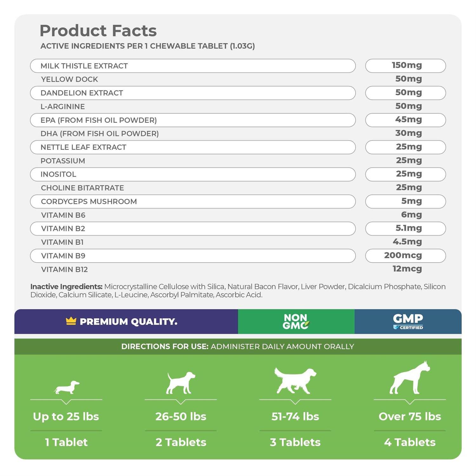Click the gold crown icon

click(71, 321)
